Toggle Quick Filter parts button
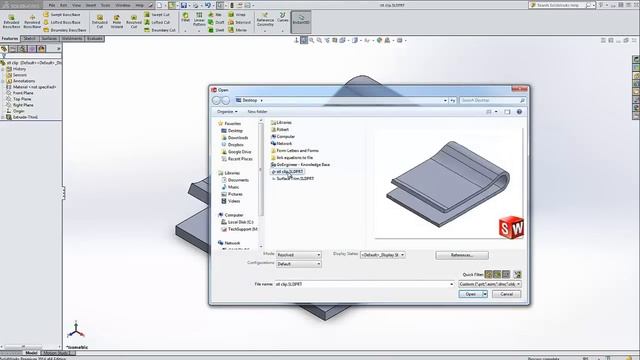The height and width of the screenshot is (360, 640). coord(488,274)
